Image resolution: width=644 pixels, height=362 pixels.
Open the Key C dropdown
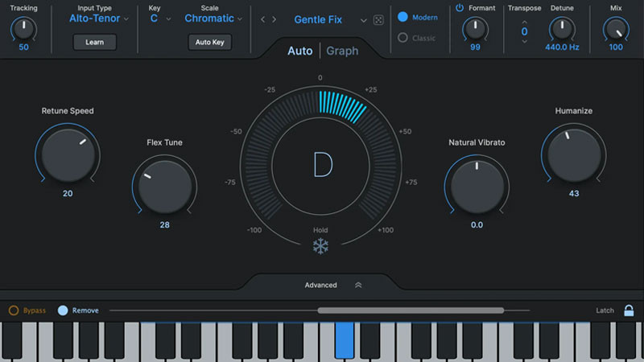pyautogui.click(x=159, y=19)
